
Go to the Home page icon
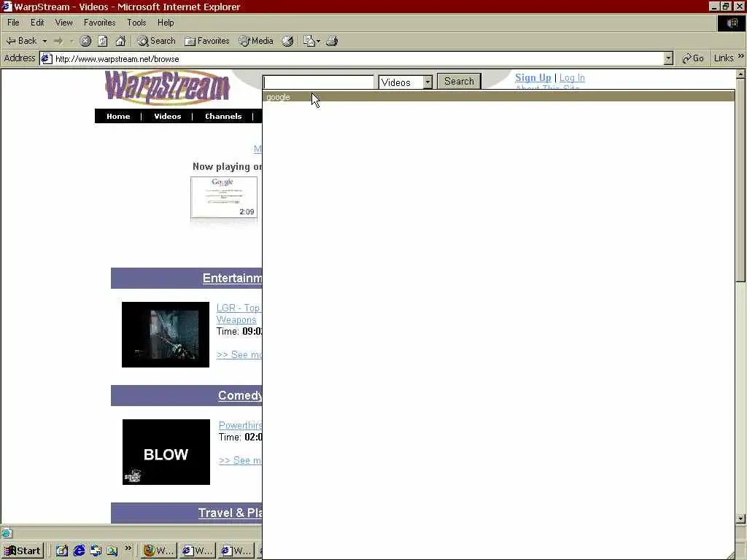[120, 41]
